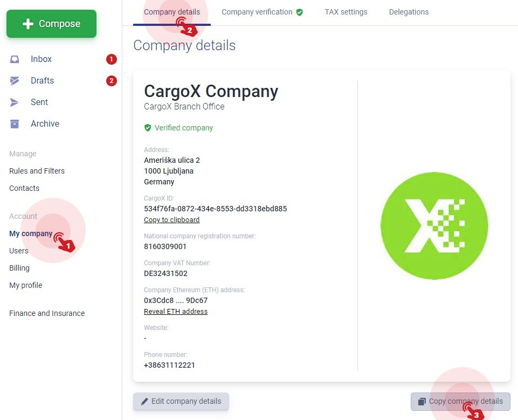Open the Inbox folder
Image resolution: width=518 pixels, height=420 pixels.
pyautogui.click(x=42, y=59)
